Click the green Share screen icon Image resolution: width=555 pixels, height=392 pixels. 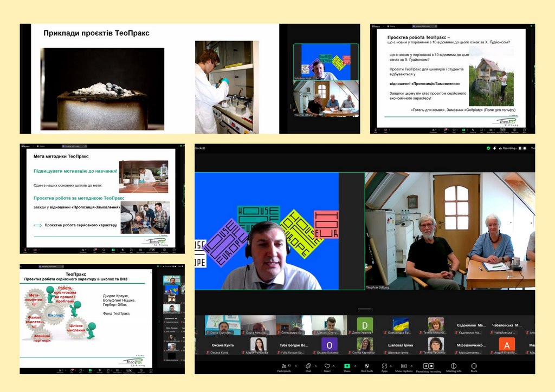tap(347, 366)
